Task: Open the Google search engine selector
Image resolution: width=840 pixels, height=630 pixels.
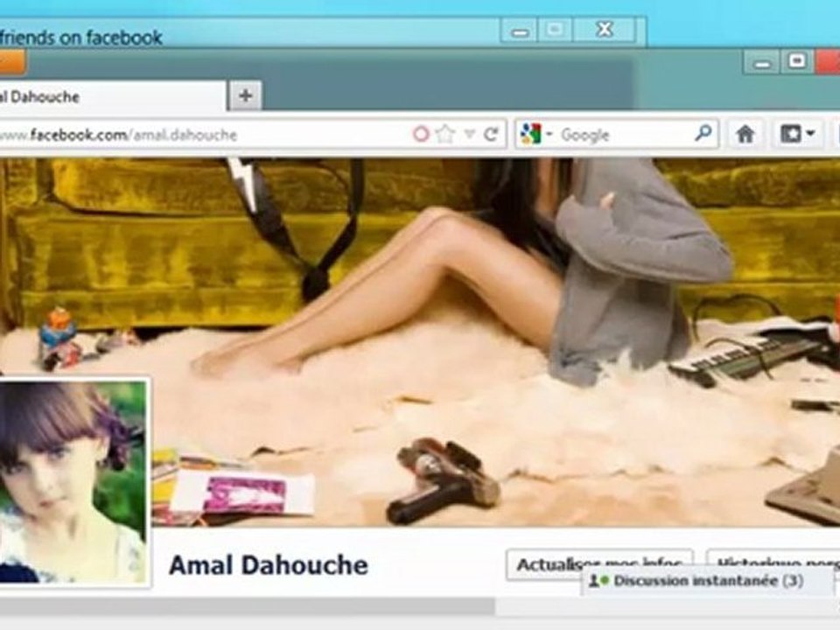Action: (535, 134)
